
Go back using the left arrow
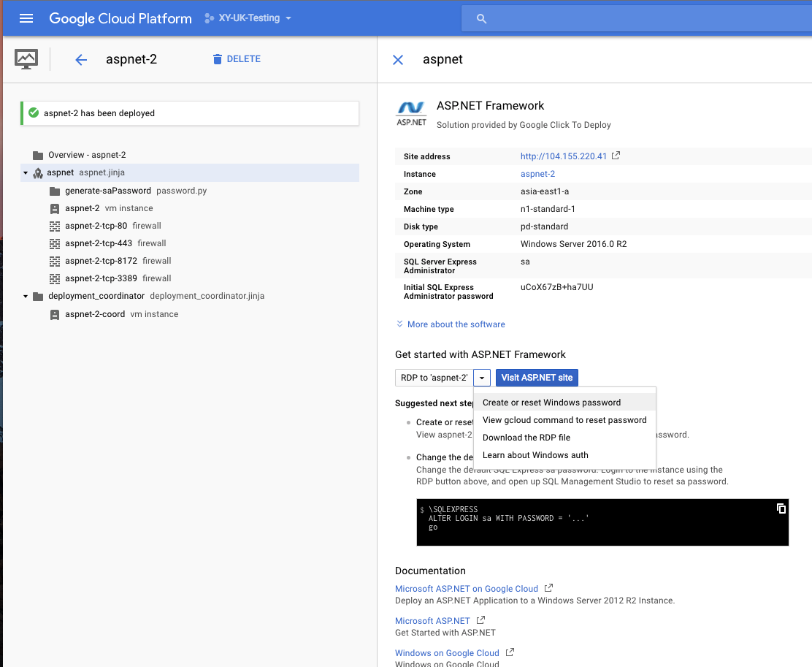(81, 60)
